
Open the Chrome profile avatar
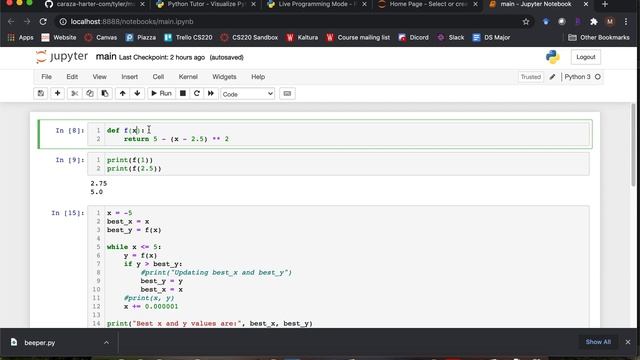pos(610,22)
